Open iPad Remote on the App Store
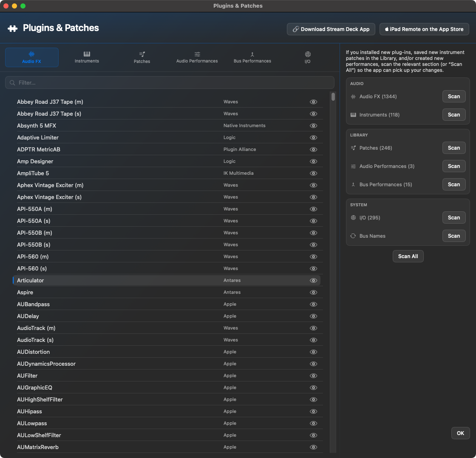This screenshot has width=476, height=458. pyautogui.click(x=424, y=29)
